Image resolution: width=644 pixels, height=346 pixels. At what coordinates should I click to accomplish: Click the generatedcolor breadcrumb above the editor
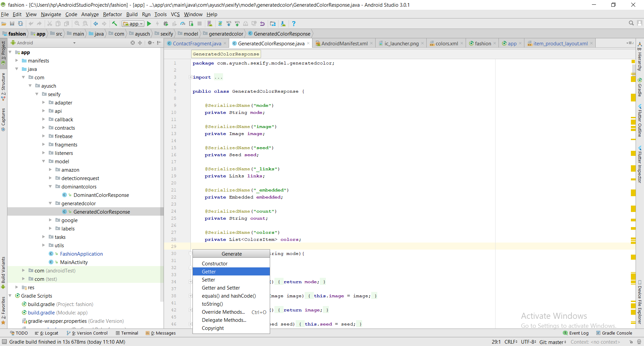pos(226,34)
